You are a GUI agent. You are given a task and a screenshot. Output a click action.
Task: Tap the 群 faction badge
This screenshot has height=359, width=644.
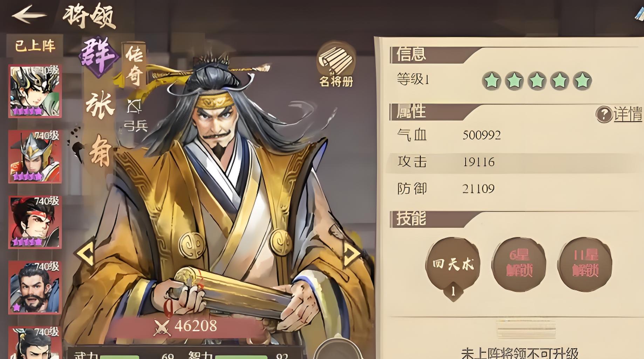point(99,56)
